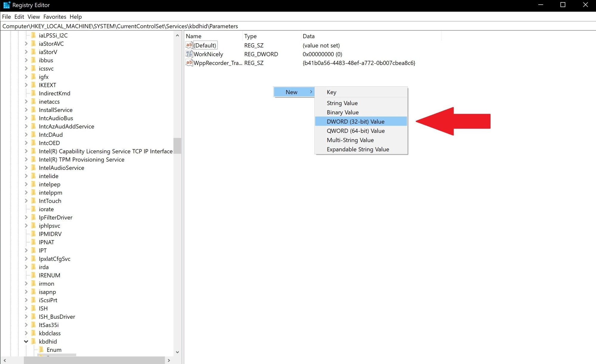Click the Enum subfolder icon
Image resolution: width=596 pixels, height=364 pixels.
[41, 350]
